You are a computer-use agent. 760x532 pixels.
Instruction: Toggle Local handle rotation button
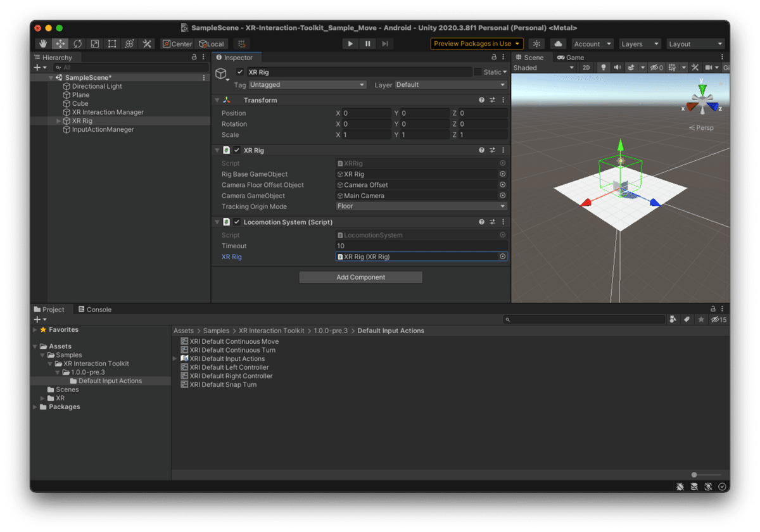click(x=212, y=44)
